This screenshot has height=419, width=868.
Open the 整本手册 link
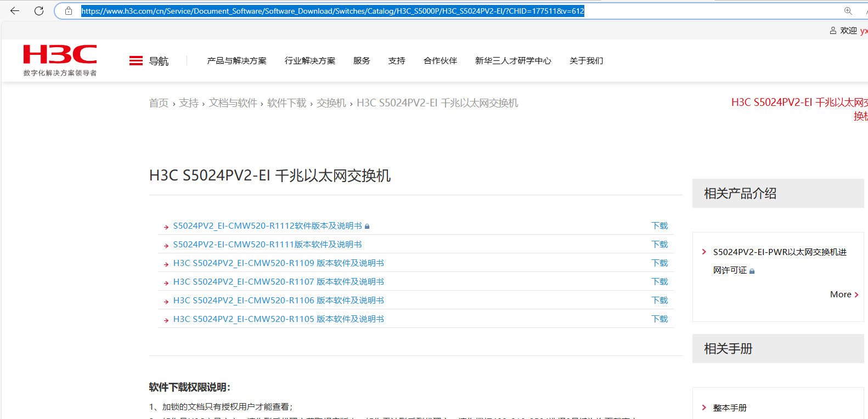point(730,407)
